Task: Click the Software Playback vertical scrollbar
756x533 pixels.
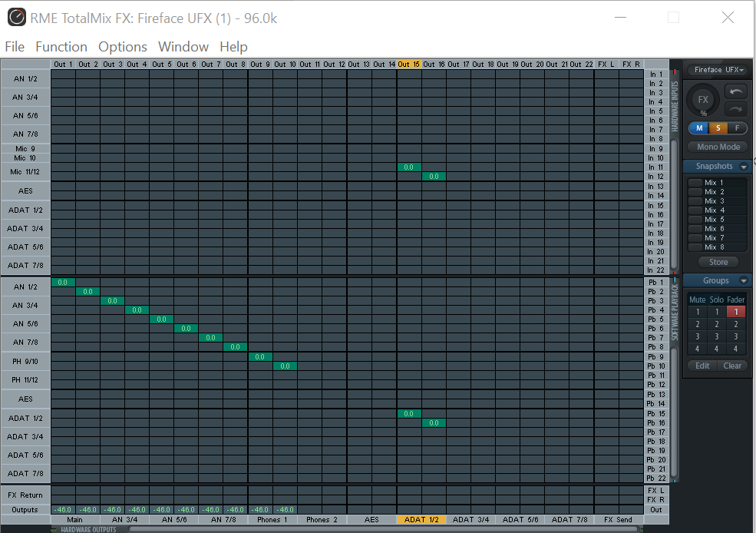Action: [x=675, y=412]
